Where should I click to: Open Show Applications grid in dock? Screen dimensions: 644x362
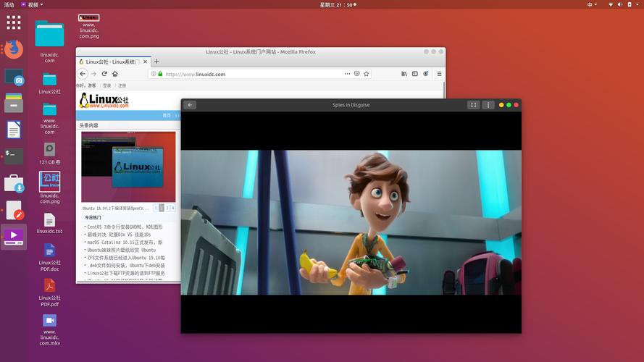click(x=13, y=22)
